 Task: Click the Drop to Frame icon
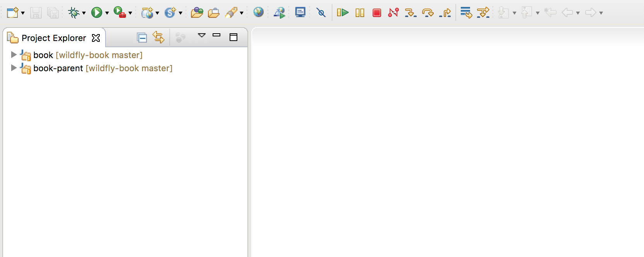[466, 13]
